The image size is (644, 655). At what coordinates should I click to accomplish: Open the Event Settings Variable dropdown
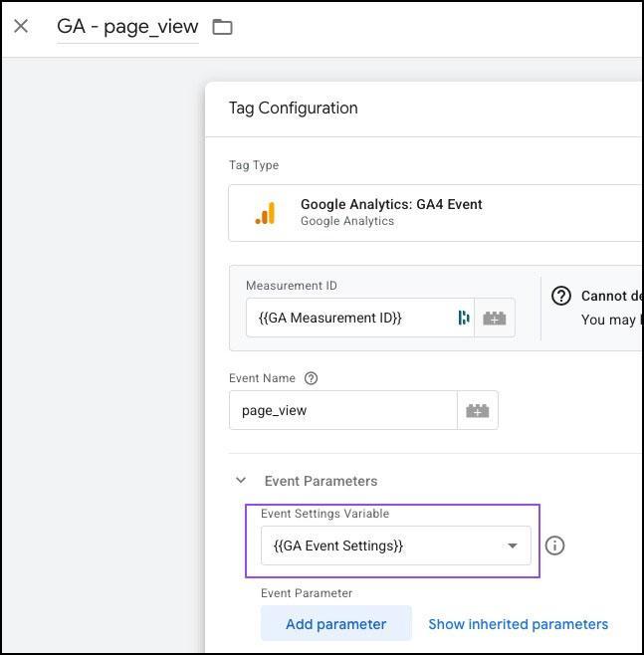pos(396,546)
